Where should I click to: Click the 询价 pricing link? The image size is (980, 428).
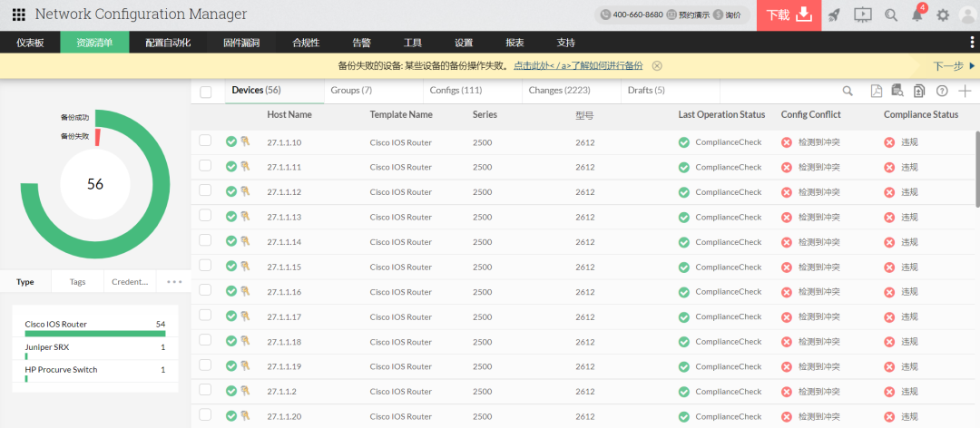pos(728,15)
